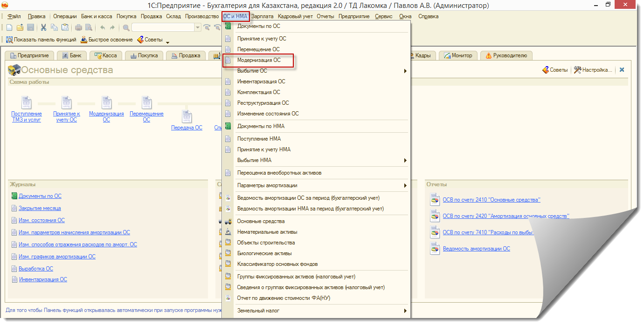The width and height of the screenshot is (644, 325).
Task: Open Изм. графиков амортизации ОС link
Action: pyautogui.click(x=57, y=257)
